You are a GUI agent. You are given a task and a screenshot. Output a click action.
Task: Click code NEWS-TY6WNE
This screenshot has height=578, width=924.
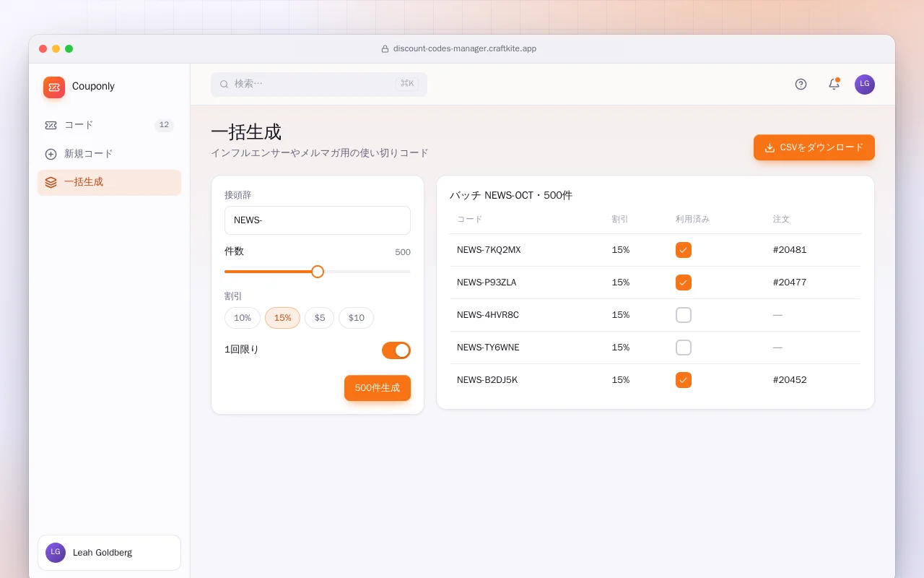point(488,348)
